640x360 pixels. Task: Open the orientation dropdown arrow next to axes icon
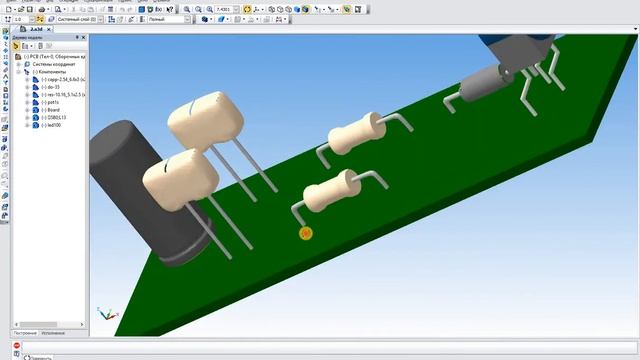tap(262, 9)
